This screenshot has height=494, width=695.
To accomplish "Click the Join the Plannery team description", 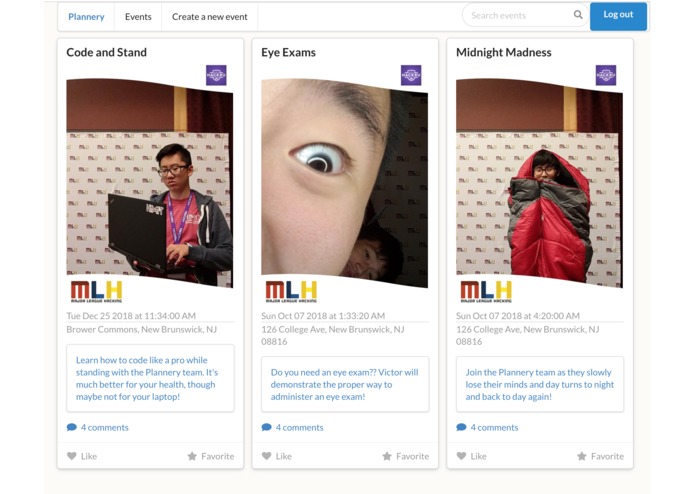I will [540, 385].
